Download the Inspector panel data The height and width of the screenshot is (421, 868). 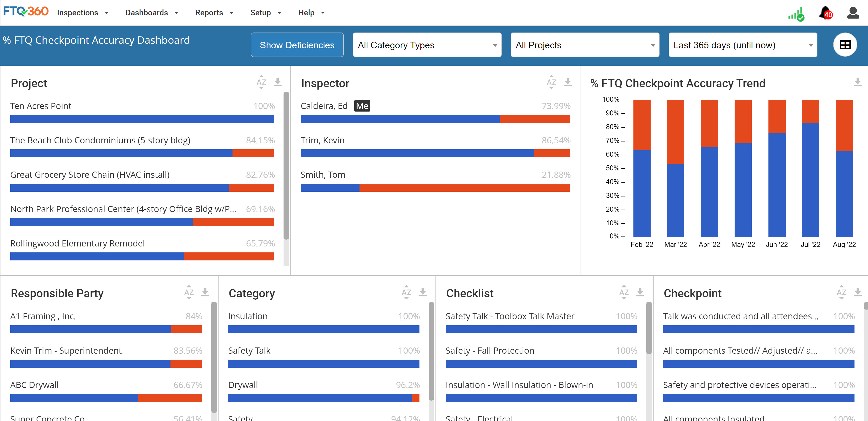[x=568, y=82]
